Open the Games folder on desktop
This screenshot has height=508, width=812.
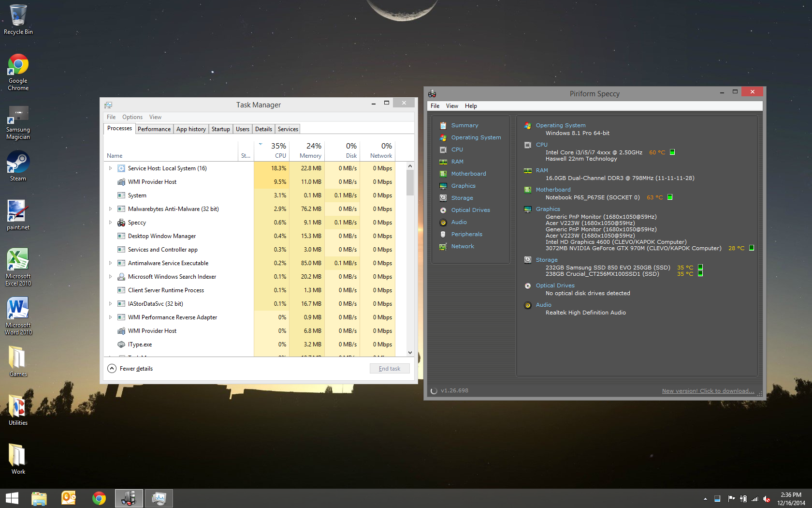[18, 361]
